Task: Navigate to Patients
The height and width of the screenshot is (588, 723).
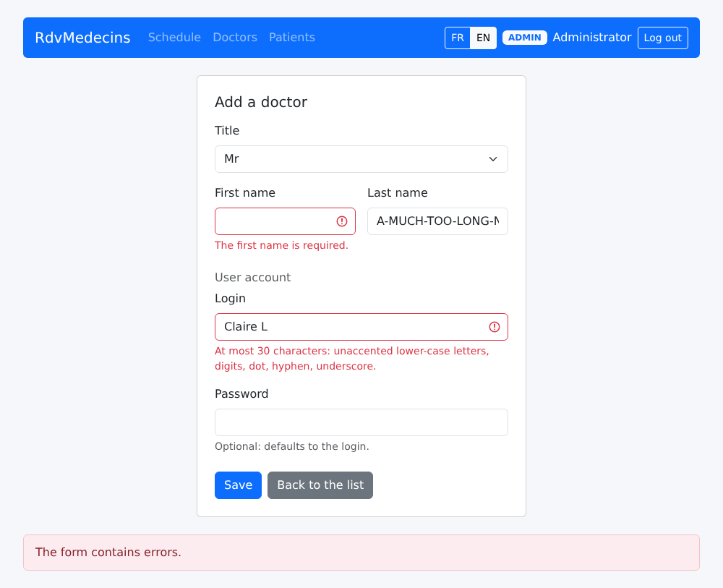Action: [x=292, y=38]
